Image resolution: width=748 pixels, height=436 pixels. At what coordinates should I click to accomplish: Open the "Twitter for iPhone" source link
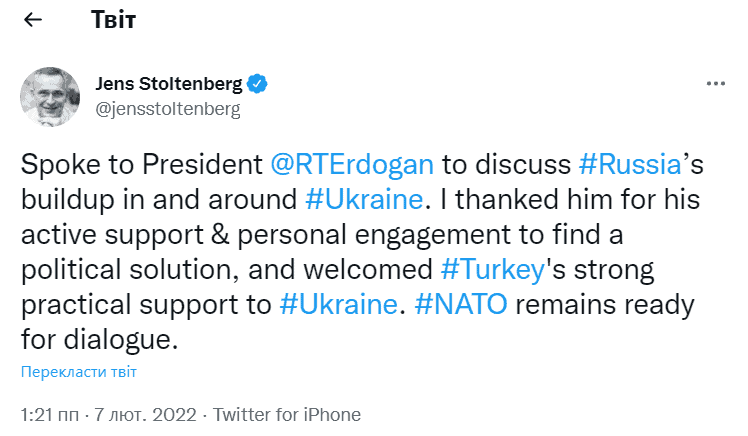tap(287, 414)
